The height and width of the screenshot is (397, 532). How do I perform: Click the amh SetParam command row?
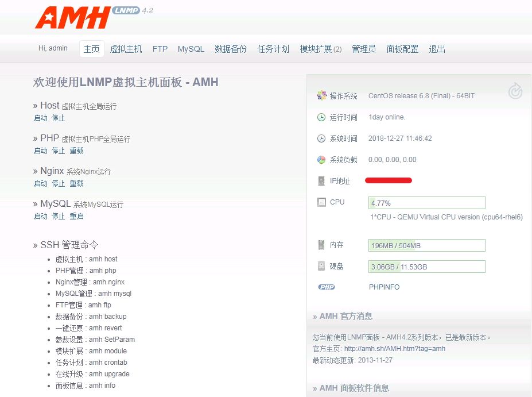(x=95, y=340)
